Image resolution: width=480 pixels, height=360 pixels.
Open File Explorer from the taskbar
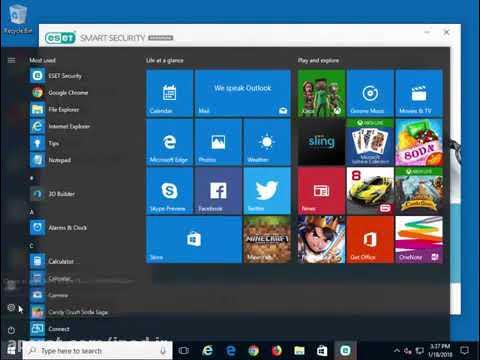(299, 351)
